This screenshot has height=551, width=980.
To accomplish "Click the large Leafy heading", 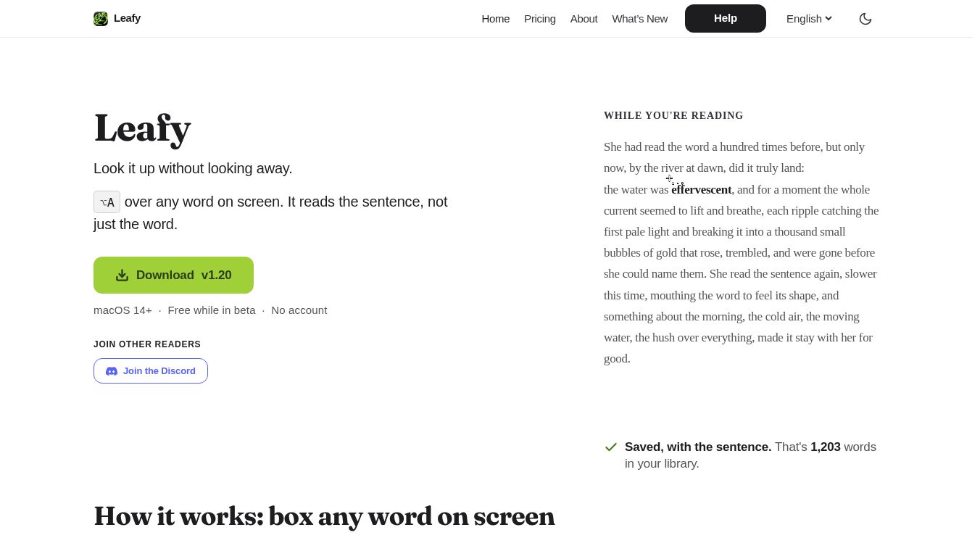I will pos(142,128).
